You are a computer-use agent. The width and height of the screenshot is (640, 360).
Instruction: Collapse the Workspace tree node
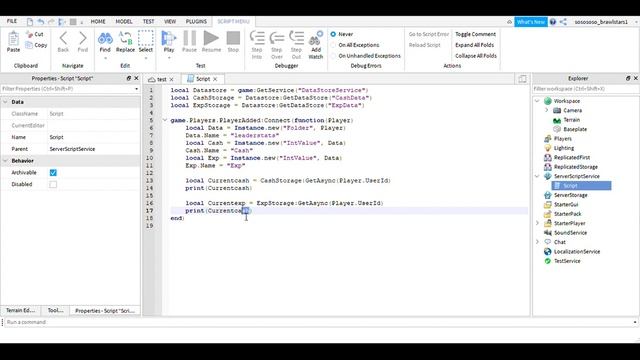click(537, 101)
